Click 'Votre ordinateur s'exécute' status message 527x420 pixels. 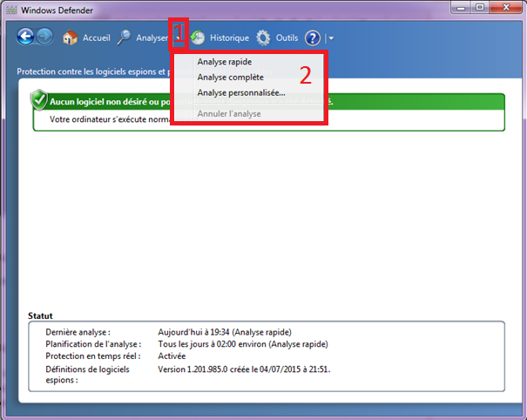click(111, 119)
